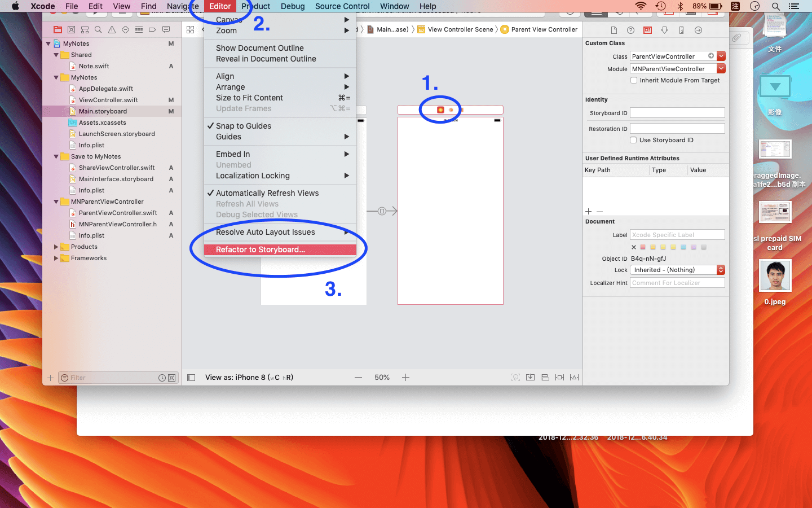Image resolution: width=812 pixels, height=508 pixels.
Task: Open the Class dropdown arrow
Action: pos(721,56)
